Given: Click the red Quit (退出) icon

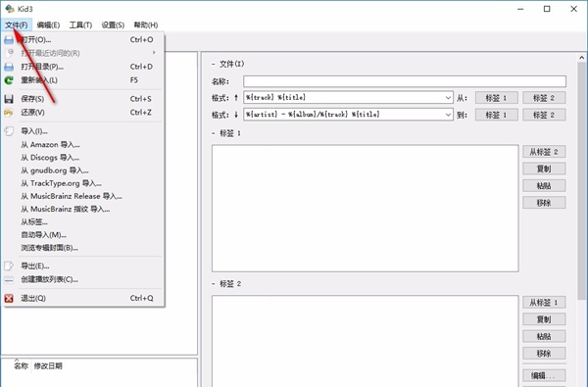Looking at the screenshot, I should [x=9, y=299].
